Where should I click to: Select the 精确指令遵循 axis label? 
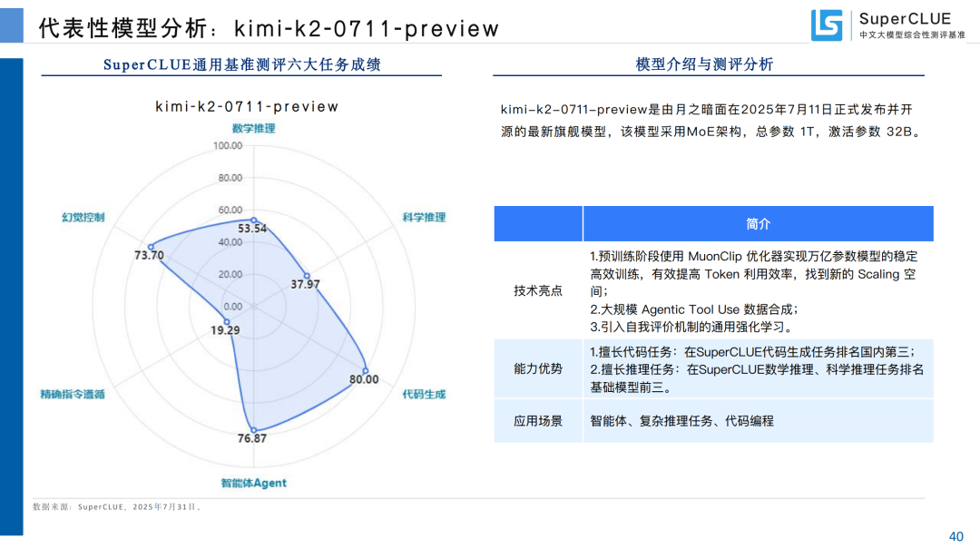tap(73, 394)
